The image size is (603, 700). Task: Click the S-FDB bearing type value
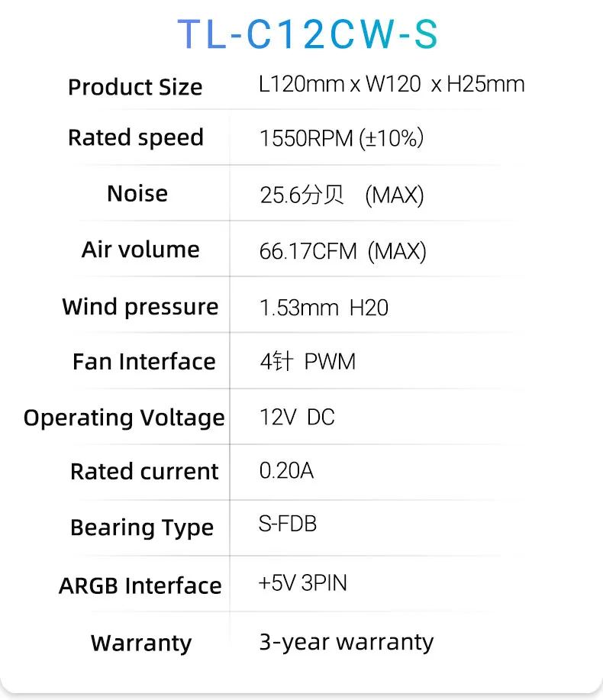(288, 525)
